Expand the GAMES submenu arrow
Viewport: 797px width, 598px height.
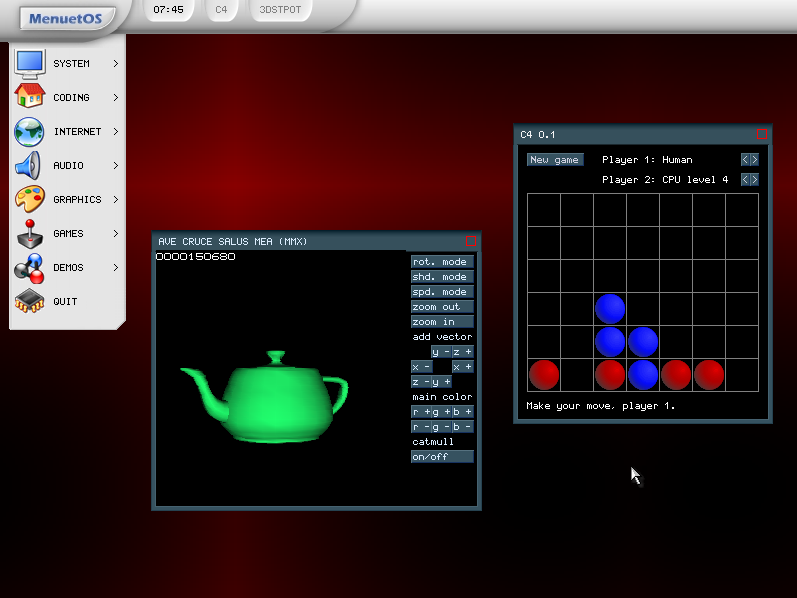coord(116,233)
